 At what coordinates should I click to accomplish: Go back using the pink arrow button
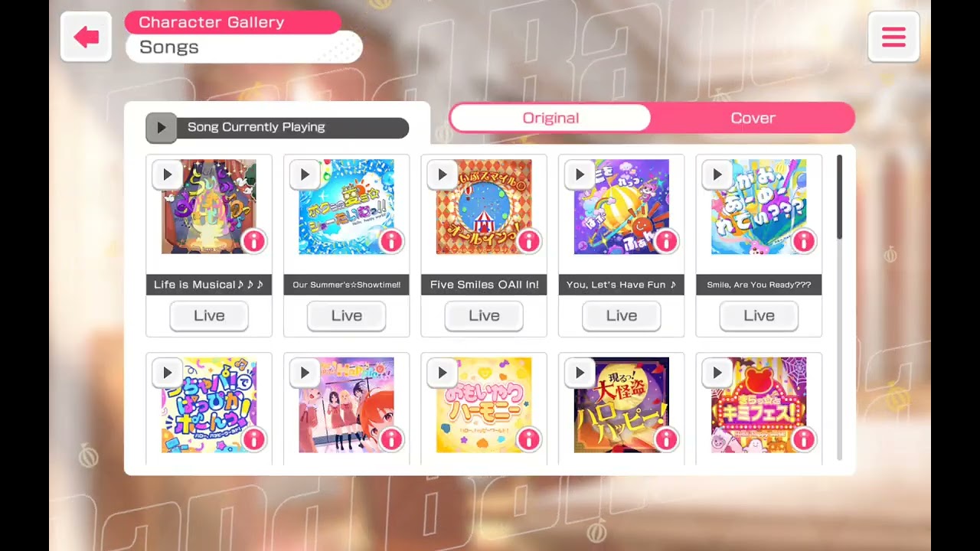pyautogui.click(x=87, y=37)
